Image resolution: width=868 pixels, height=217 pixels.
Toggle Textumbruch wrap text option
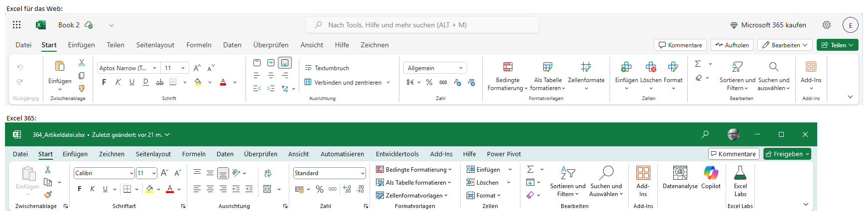327,68
